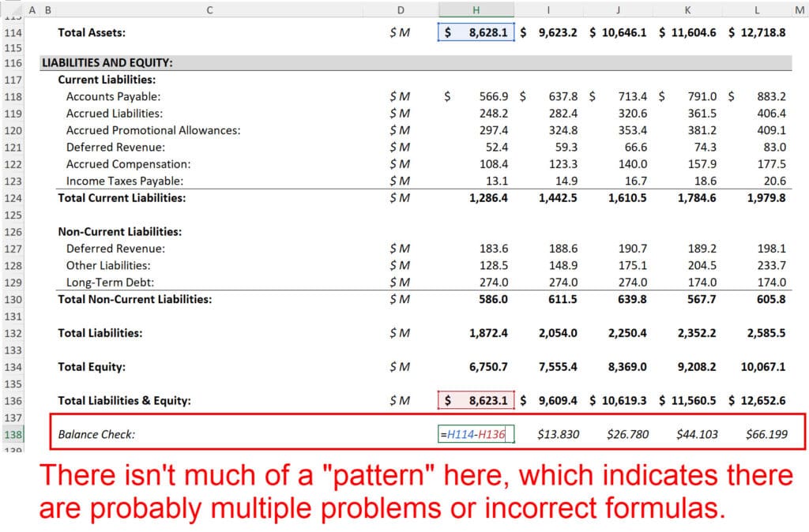This screenshot has width=809, height=532.
Task: Select row 138 header
Action: [12, 434]
